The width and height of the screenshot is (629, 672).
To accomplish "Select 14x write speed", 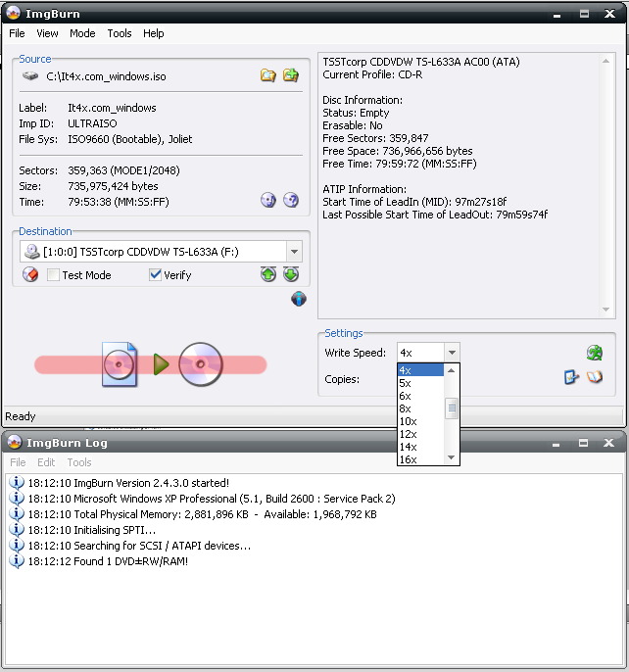I will (420, 447).
